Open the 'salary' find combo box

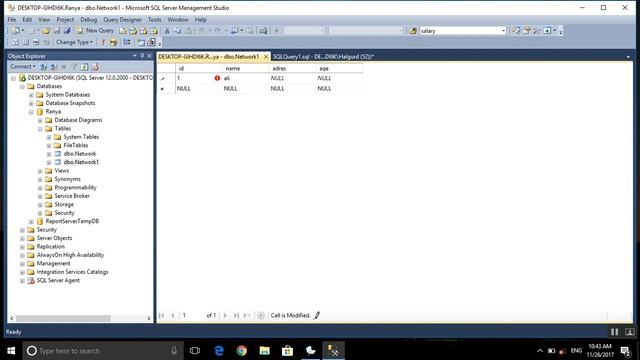click(x=463, y=31)
